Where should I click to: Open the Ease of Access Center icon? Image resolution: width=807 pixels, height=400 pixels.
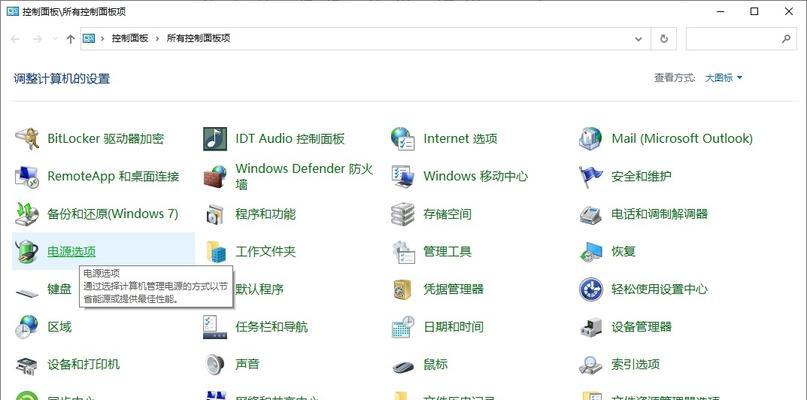pos(590,289)
